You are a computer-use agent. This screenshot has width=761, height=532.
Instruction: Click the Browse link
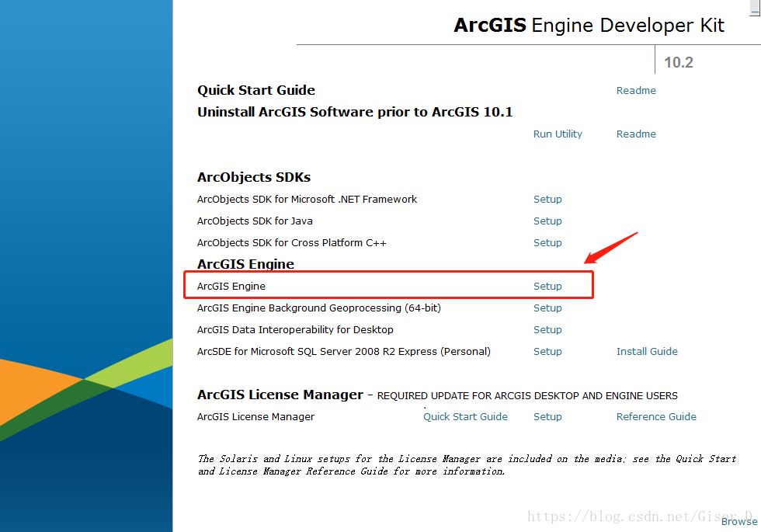[x=739, y=521]
